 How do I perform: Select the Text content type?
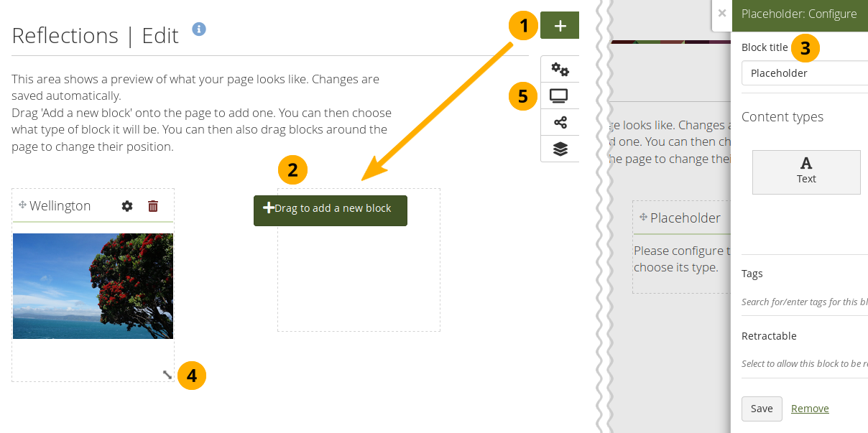(x=805, y=172)
